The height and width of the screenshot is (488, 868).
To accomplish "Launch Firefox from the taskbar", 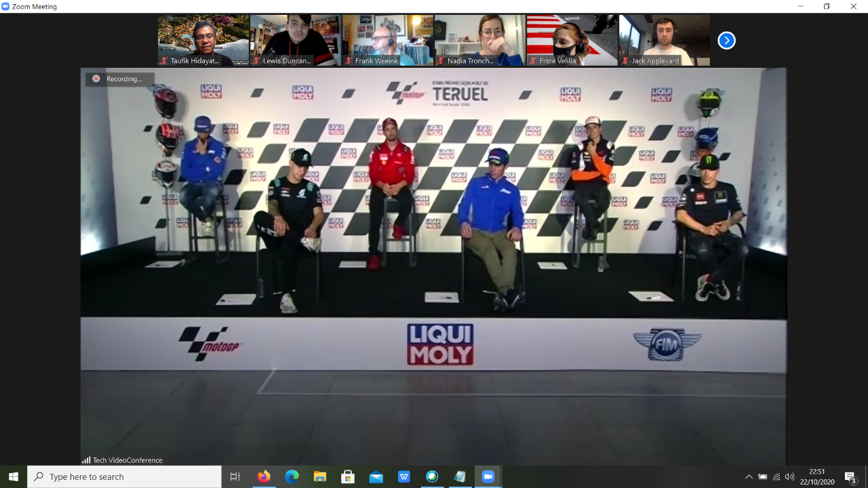I will click(x=264, y=476).
